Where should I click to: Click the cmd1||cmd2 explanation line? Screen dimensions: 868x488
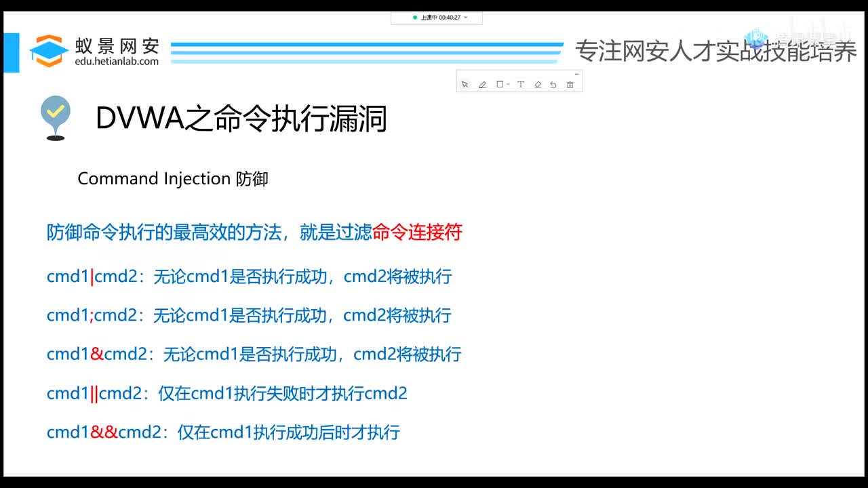tap(227, 393)
